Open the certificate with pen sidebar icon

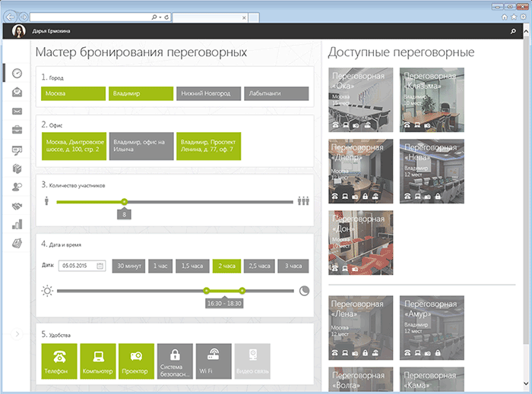pyautogui.click(x=17, y=150)
